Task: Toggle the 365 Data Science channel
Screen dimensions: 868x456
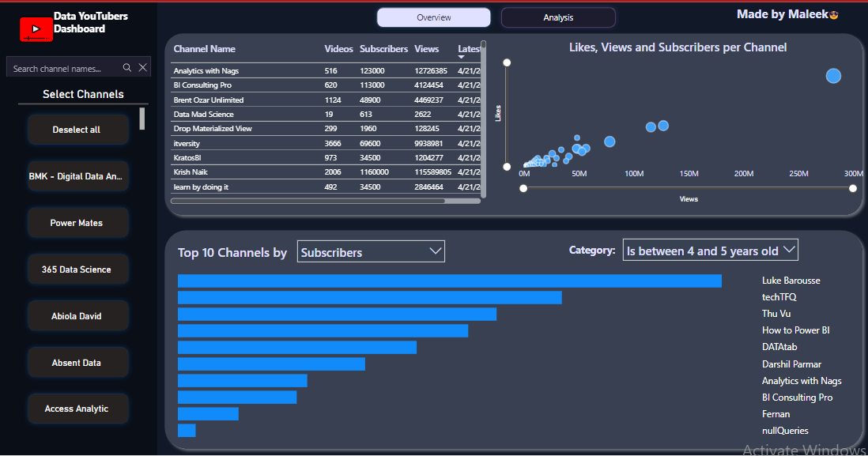Action: (77, 269)
